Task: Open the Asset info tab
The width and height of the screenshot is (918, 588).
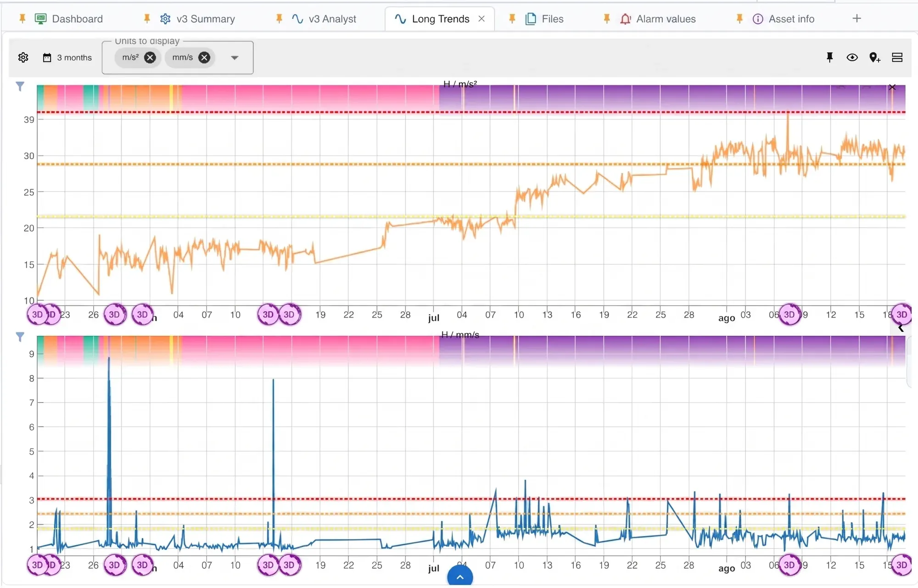Action: 783,19
